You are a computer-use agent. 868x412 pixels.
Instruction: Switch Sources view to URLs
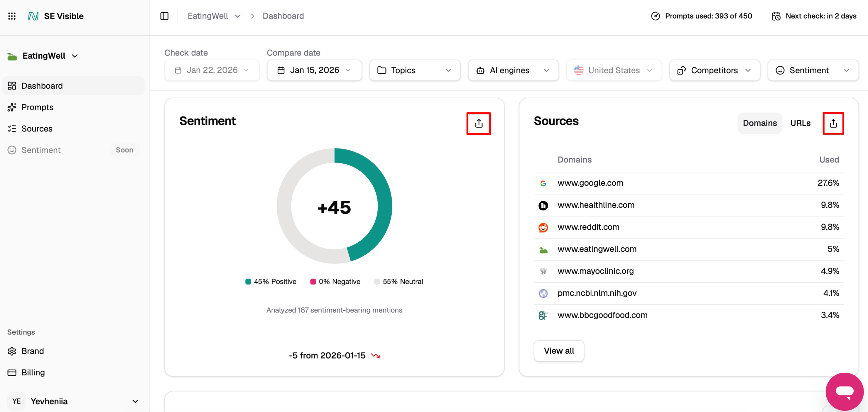click(x=801, y=123)
